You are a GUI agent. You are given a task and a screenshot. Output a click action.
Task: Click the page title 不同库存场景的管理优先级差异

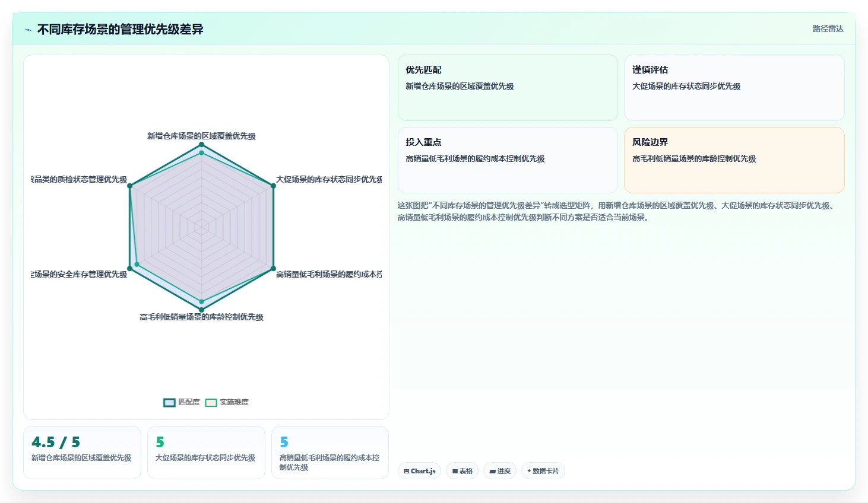pos(120,30)
